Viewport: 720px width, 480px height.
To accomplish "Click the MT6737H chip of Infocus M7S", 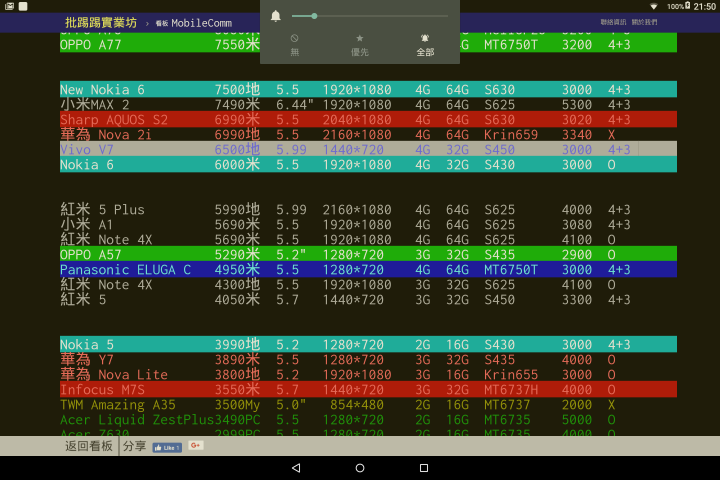I will 511,390.
